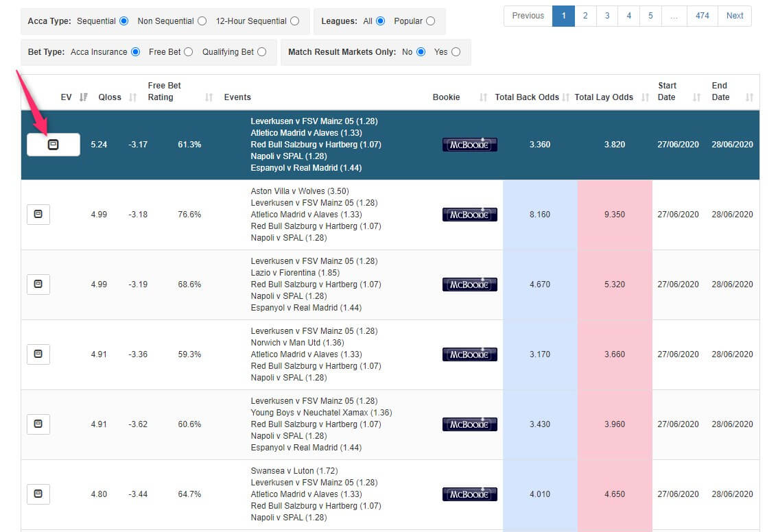Image resolution: width=778 pixels, height=532 pixels.
Task: Open details icon for Lazio v Fiorentina row
Action: pos(38,284)
